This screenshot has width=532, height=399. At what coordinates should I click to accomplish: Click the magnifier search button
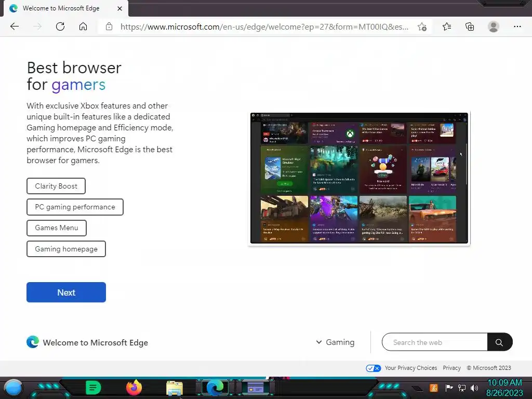pyautogui.click(x=499, y=342)
